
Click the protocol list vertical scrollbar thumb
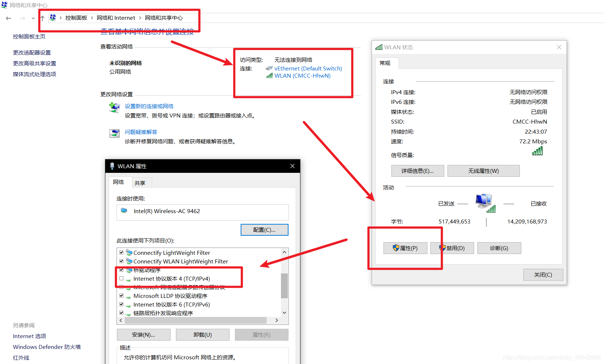pyautogui.click(x=284, y=286)
